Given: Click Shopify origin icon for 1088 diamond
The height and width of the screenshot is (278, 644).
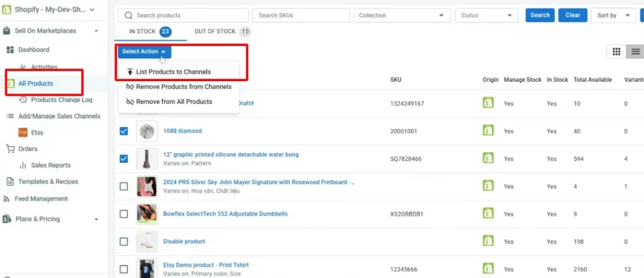Looking at the screenshot, I should (488, 131).
